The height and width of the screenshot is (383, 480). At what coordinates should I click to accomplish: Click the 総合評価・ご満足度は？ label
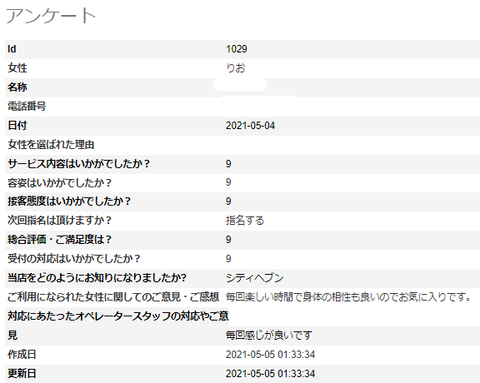pyautogui.click(x=60, y=239)
